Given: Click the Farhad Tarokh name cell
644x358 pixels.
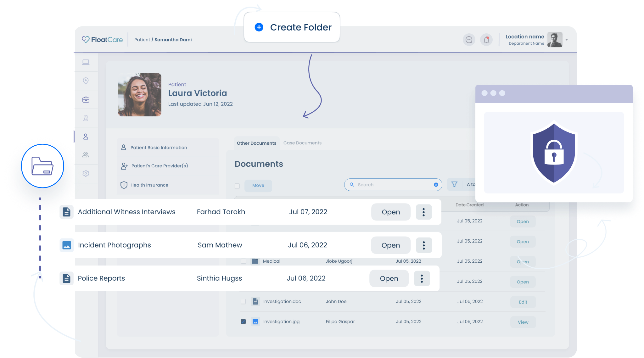Looking at the screenshot, I should [221, 212].
